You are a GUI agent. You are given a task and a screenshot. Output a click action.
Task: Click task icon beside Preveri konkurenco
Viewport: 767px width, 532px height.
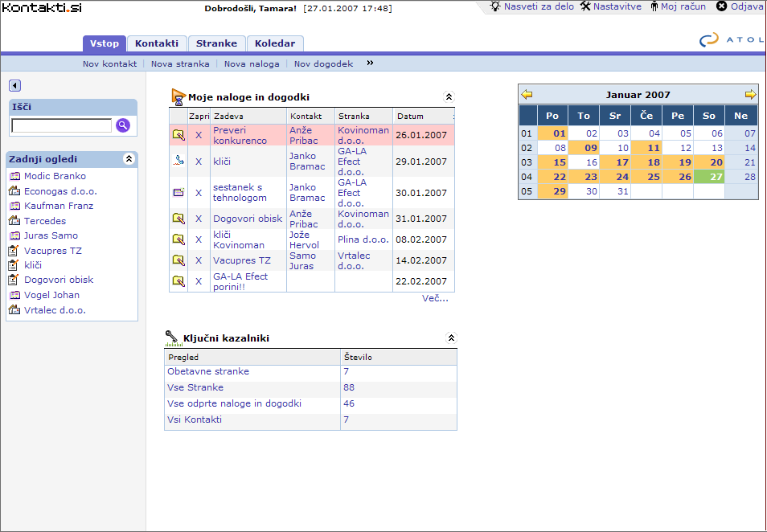pos(178,135)
